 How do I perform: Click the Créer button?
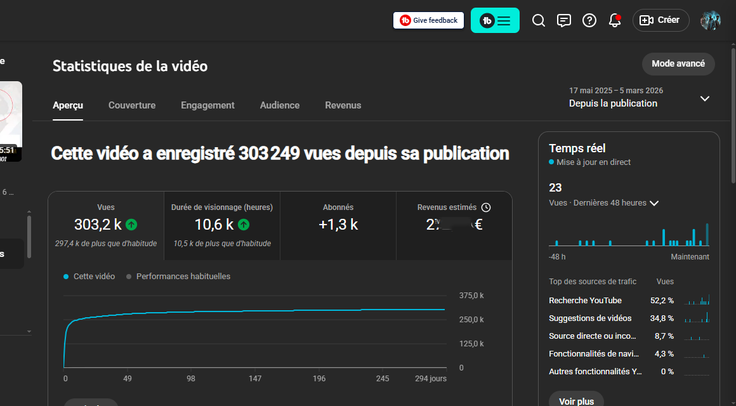click(660, 20)
